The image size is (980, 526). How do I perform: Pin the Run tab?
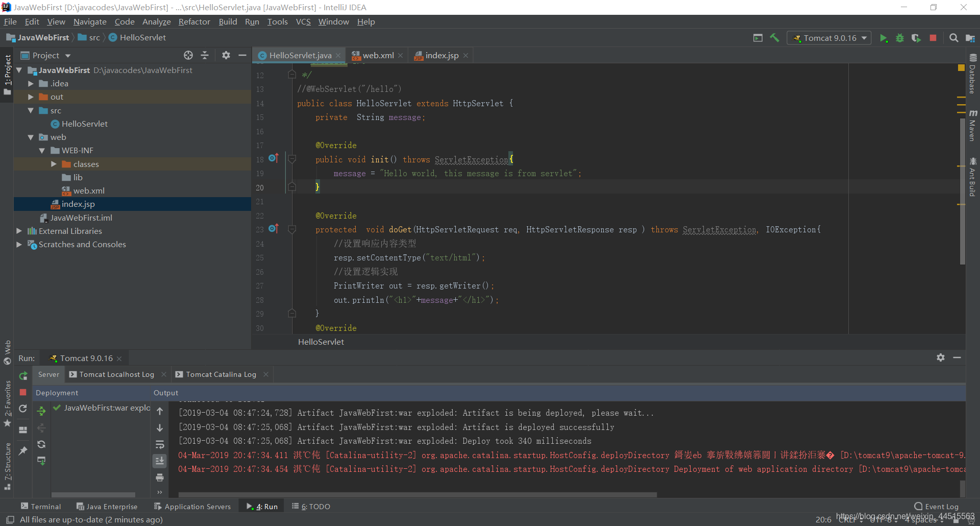point(23,450)
